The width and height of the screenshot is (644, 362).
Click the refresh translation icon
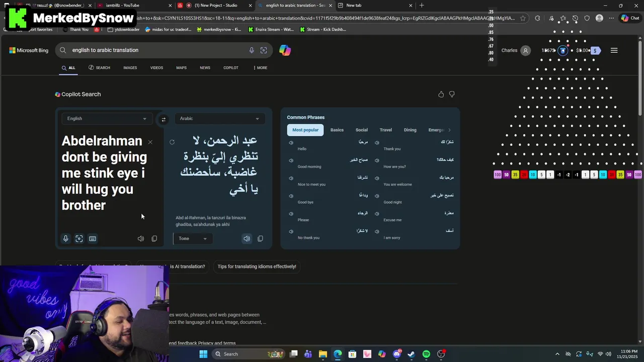172,142
